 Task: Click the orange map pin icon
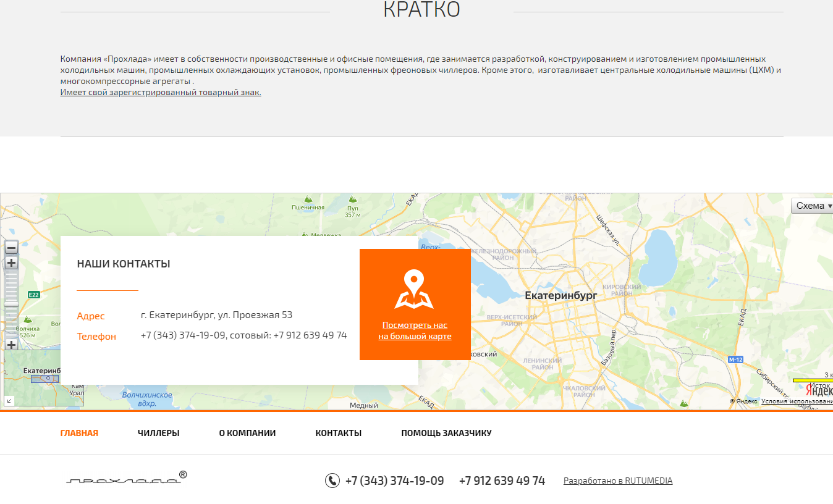pos(414,288)
